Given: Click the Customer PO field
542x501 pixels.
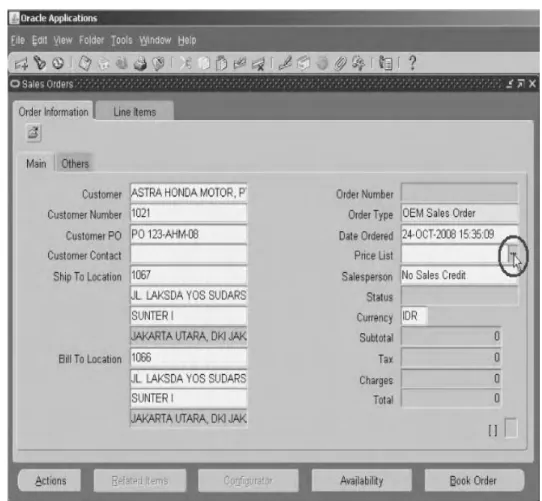Looking at the screenshot, I should click(x=189, y=234).
